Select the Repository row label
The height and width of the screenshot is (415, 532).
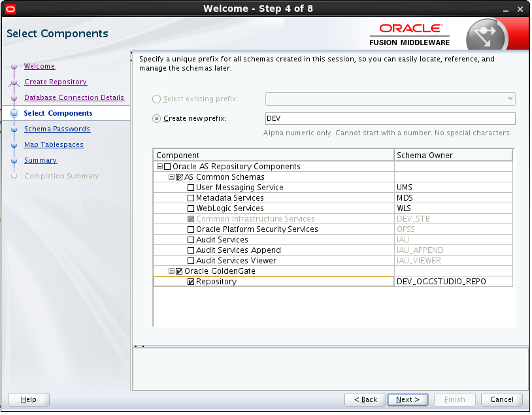(x=216, y=282)
